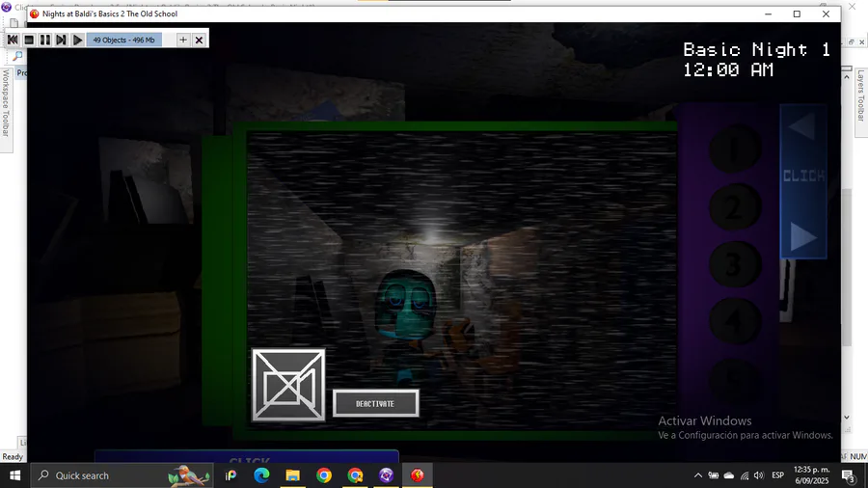Viewport: 868px width, 488px height.
Task: Select camera button 2
Action: point(735,207)
